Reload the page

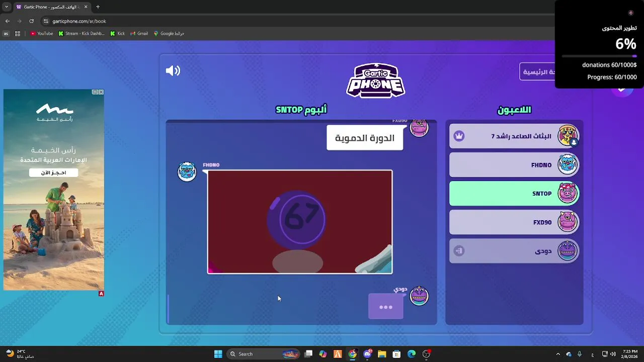[31, 21]
